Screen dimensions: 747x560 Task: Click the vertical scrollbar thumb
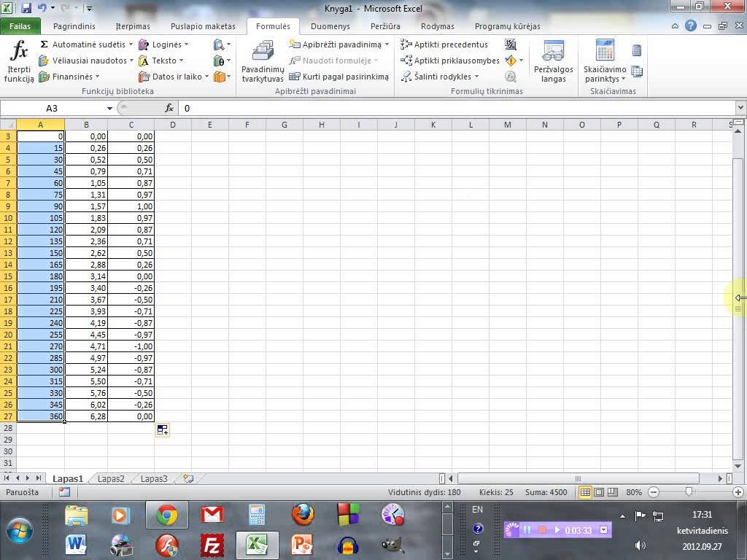pyautogui.click(x=738, y=309)
